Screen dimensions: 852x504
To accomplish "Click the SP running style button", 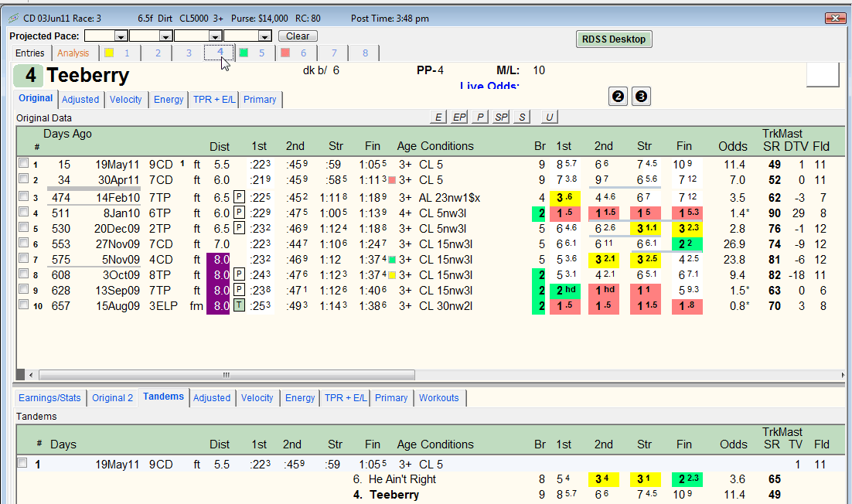I will pos(501,117).
